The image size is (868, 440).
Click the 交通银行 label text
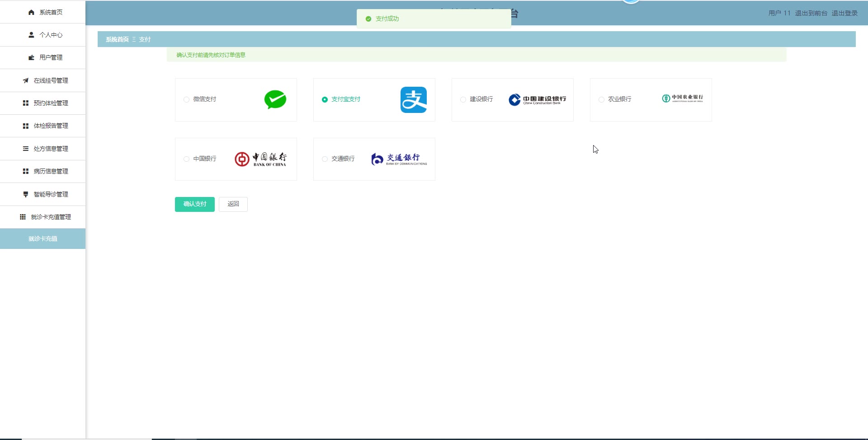click(x=343, y=159)
